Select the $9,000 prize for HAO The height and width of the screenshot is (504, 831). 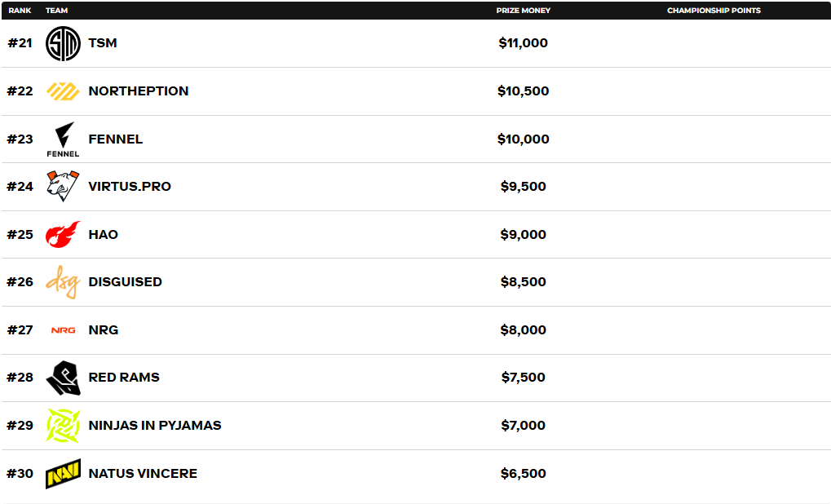pyautogui.click(x=523, y=235)
